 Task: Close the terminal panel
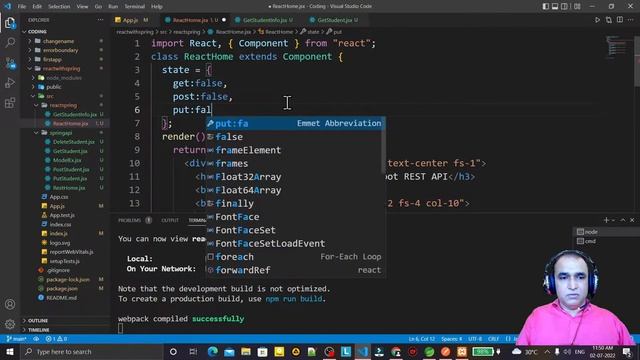[632, 220]
